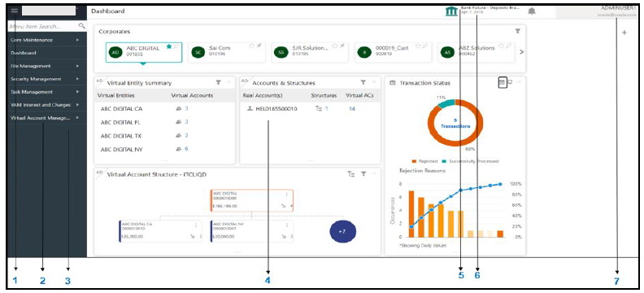
Task: Open the Virtual ACs count 14 link
Action: click(x=351, y=109)
